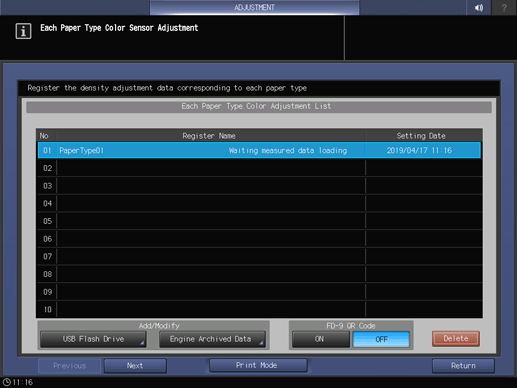This screenshot has width=517, height=388.
Task: Open help with the question mark icon
Action: [x=504, y=7]
